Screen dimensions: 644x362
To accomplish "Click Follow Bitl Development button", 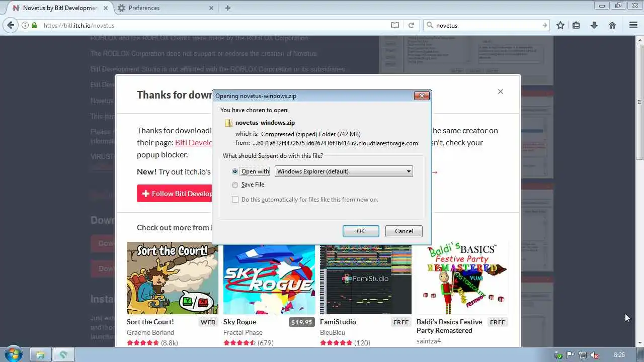I will 175,194.
